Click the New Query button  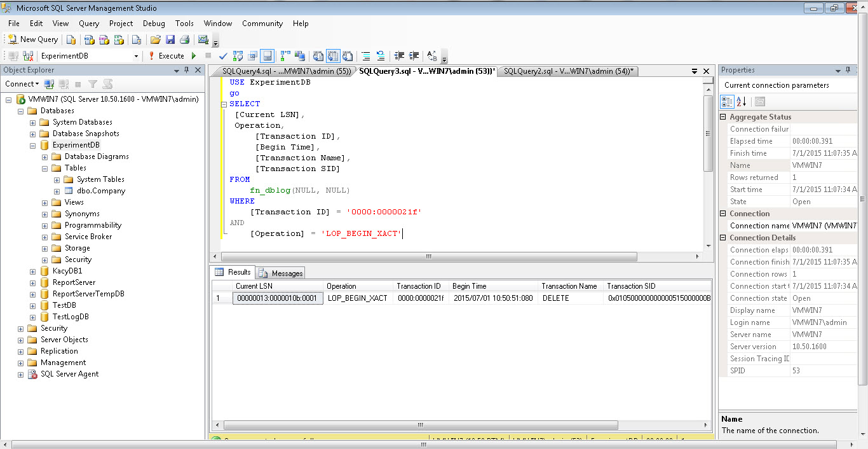pos(32,39)
